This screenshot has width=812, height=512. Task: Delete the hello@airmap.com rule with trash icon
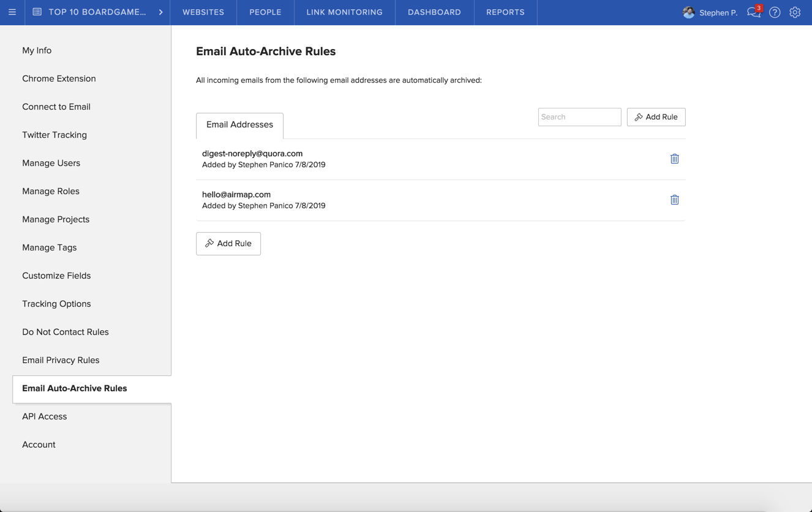tap(674, 200)
